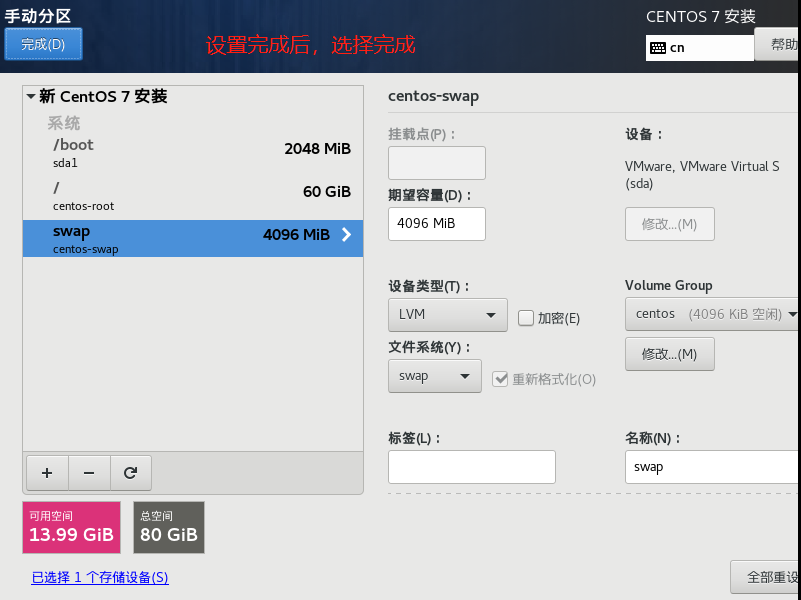Toggle the 重新格式化(O) reformat checkbox

point(500,379)
